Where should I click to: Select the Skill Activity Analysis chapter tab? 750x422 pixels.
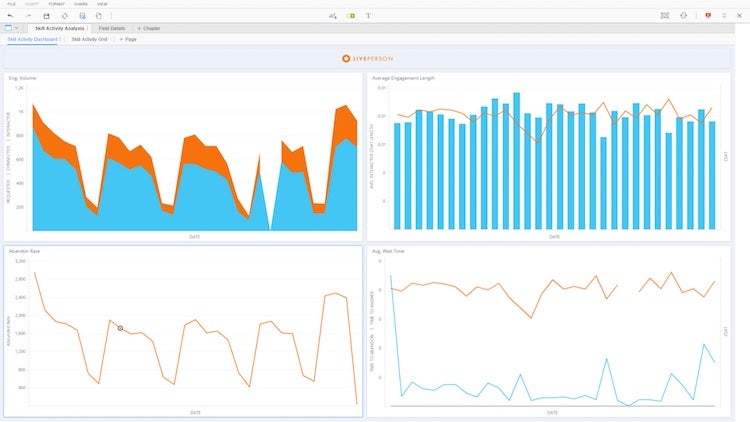(59, 28)
